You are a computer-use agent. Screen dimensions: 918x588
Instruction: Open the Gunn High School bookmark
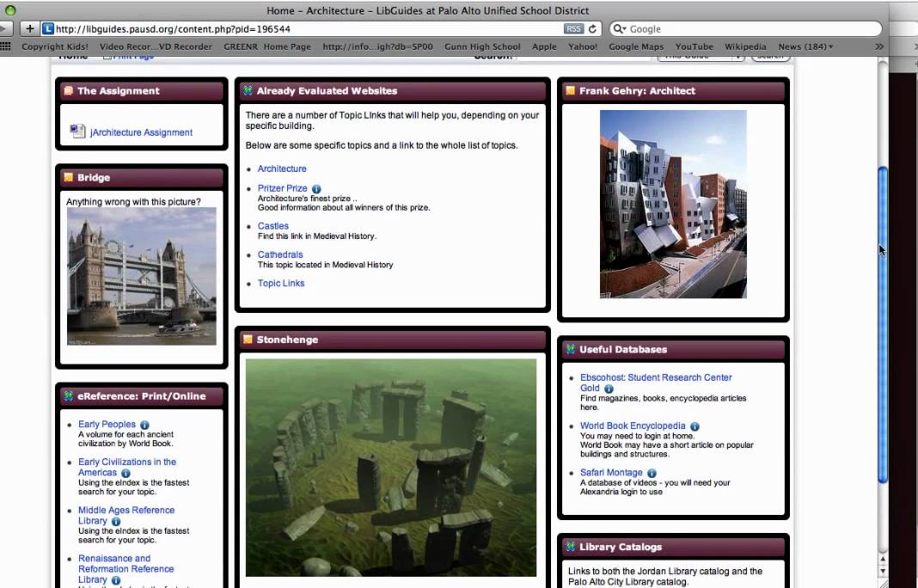(482, 46)
